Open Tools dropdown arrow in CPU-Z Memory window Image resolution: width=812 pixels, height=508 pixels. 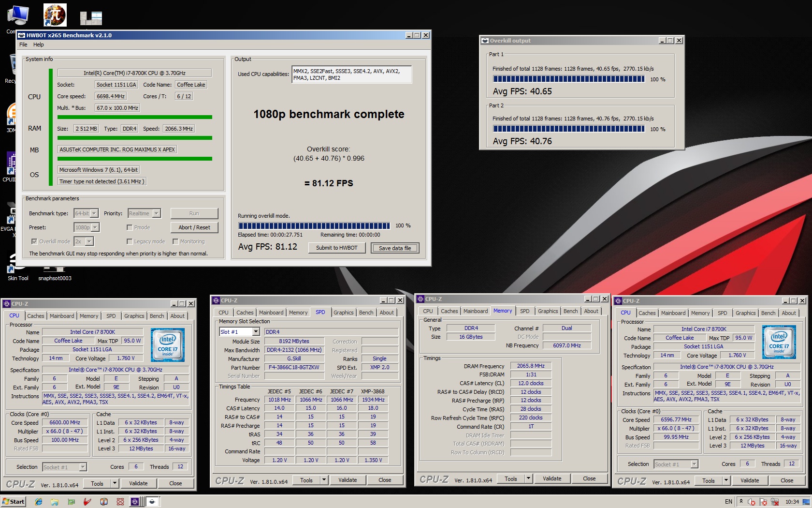click(528, 478)
